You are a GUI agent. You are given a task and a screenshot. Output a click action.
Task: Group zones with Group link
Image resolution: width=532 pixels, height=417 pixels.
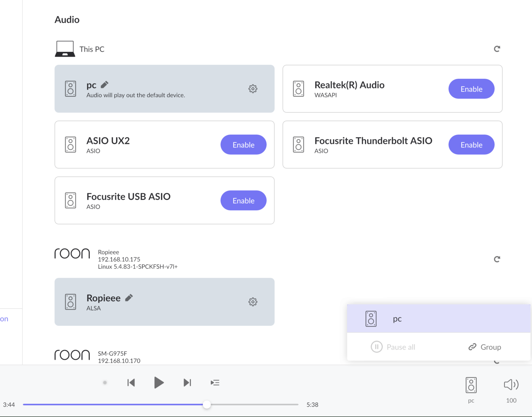point(485,347)
